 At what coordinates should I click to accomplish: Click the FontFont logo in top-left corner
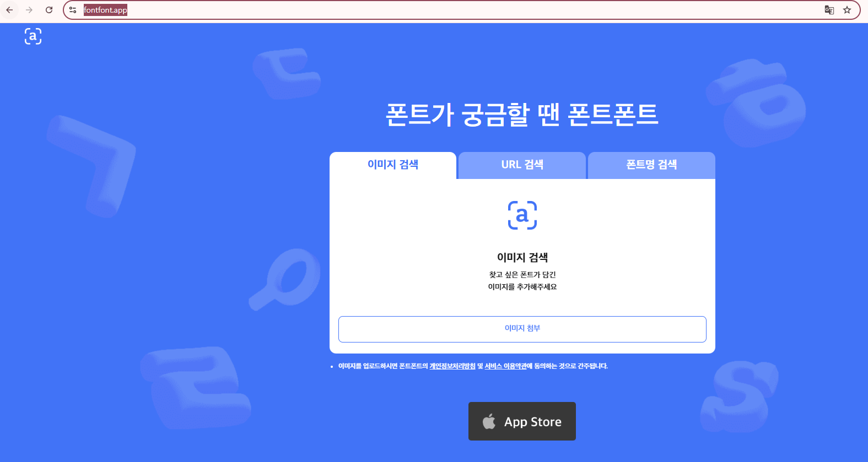33,36
